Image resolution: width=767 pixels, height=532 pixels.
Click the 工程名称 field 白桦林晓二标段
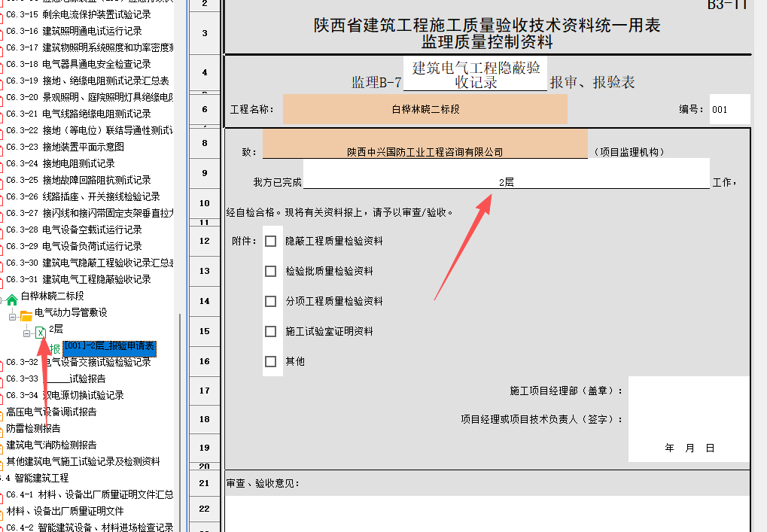425,109
